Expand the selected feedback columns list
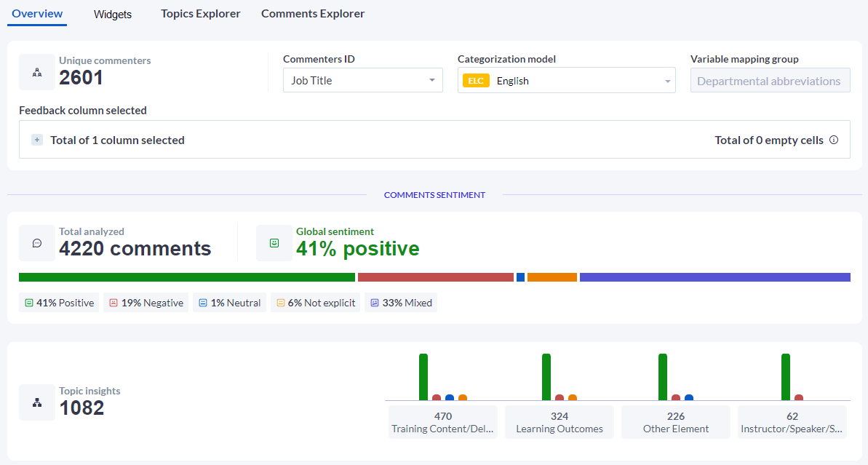Image resolution: width=868 pixels, height=465 pixels. click(x=37, y=140)
